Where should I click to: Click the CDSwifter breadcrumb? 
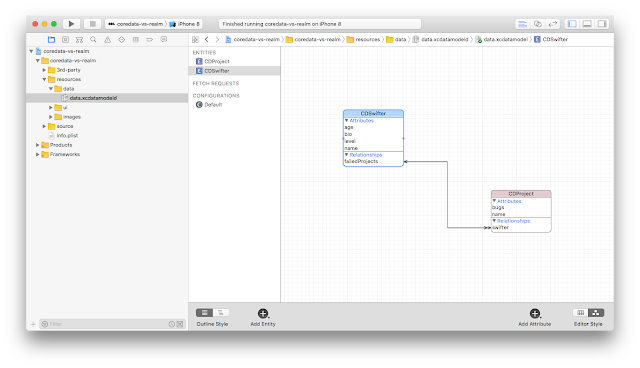[x=551, y=40]
